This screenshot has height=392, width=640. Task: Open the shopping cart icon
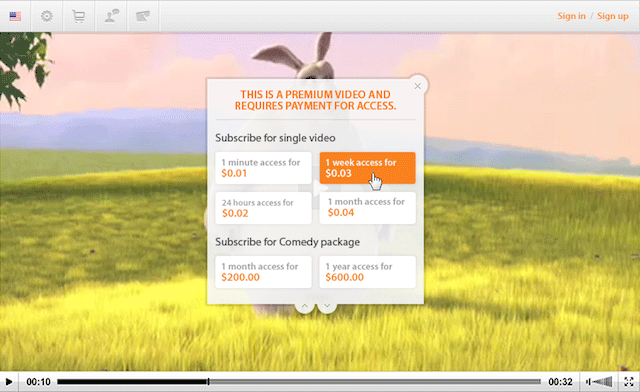click(78, 16)
